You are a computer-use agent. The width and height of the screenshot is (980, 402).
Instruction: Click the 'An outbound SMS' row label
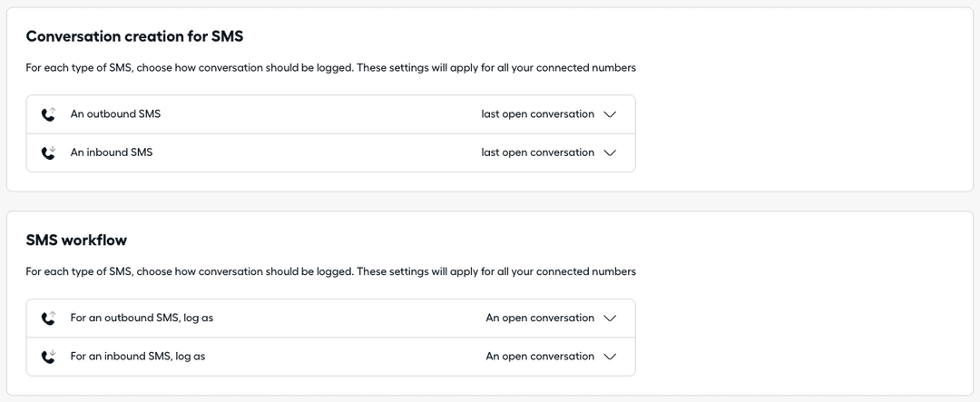115,114
